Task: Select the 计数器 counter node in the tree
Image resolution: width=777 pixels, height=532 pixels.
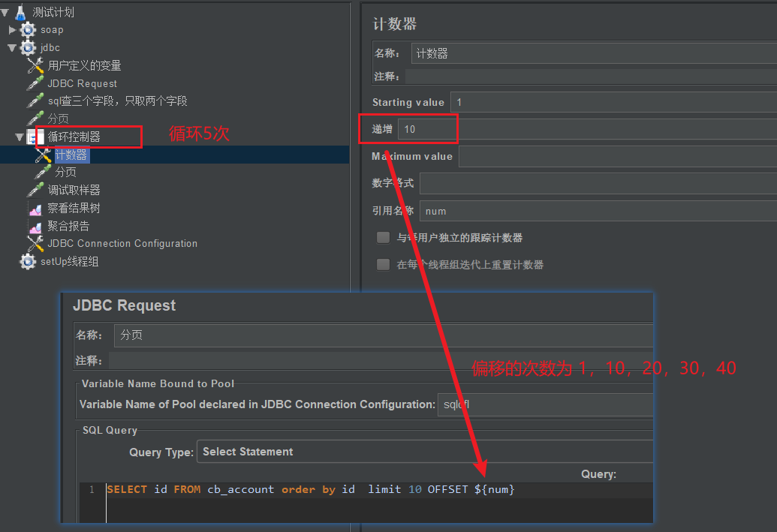Action: click(x=71, y=155)
